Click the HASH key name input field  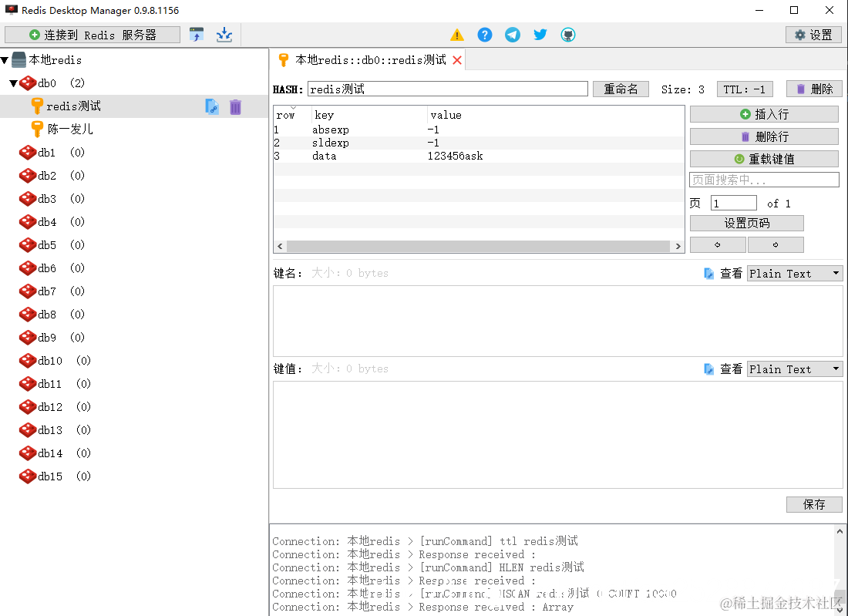pyautogui.click(x=448, y=89)
